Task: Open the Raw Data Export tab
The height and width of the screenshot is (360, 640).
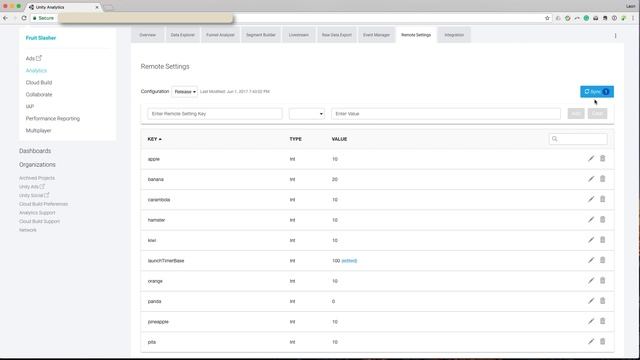Action: click(x=337, y=35)
